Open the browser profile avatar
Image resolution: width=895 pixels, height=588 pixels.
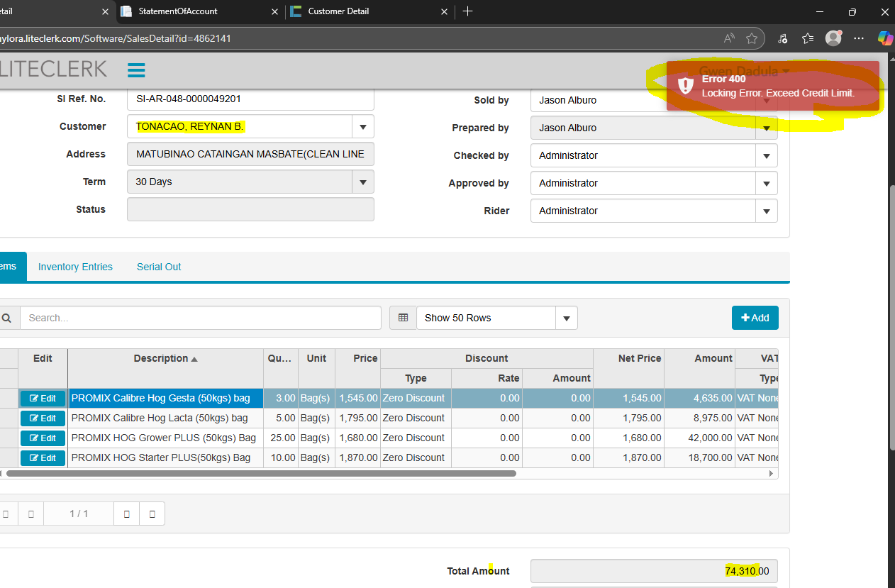pos(833,38)
